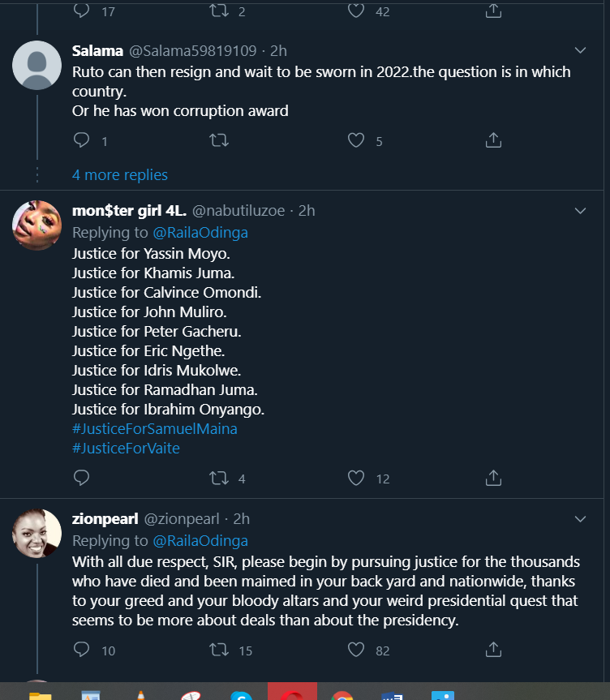Retweet the Justice for Yassin Moyo tweet
This screenshot has width=610, height=700.
click(219, 478)
